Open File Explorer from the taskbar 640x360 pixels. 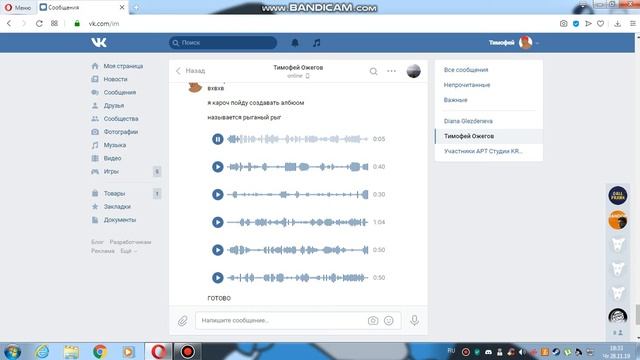click(x=71, y=351)
